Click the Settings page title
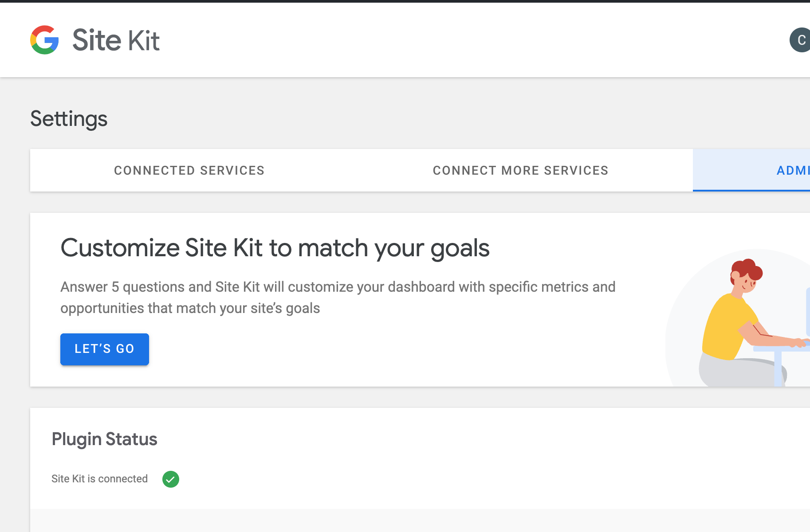810x532 pixels. pyautogui.click(x=69, y=118)
